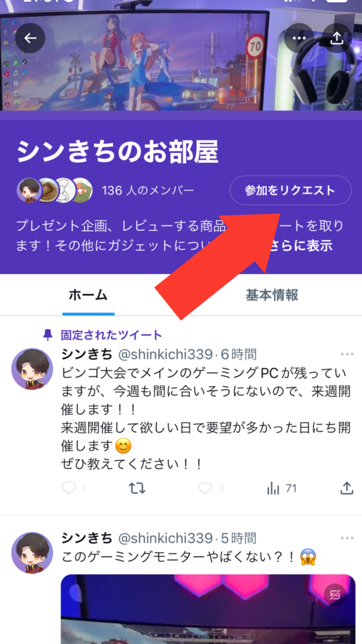Switch to the ホーム tab

[88, 295]
